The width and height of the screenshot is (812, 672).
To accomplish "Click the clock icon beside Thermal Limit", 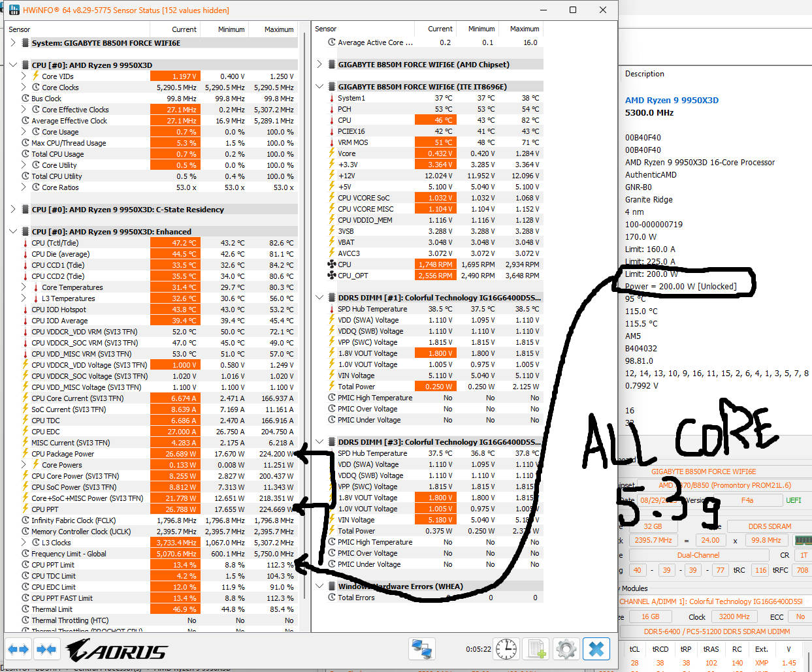I will (25, 609).
